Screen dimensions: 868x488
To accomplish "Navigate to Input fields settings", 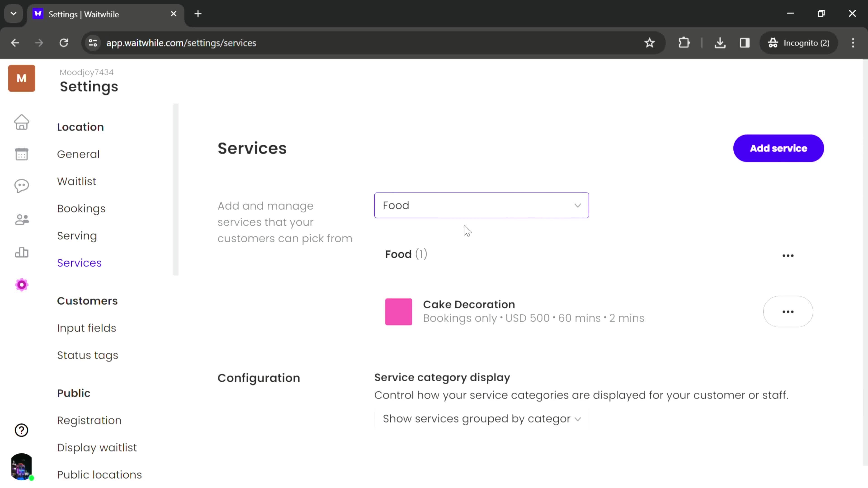I will [x=86, y=328].
